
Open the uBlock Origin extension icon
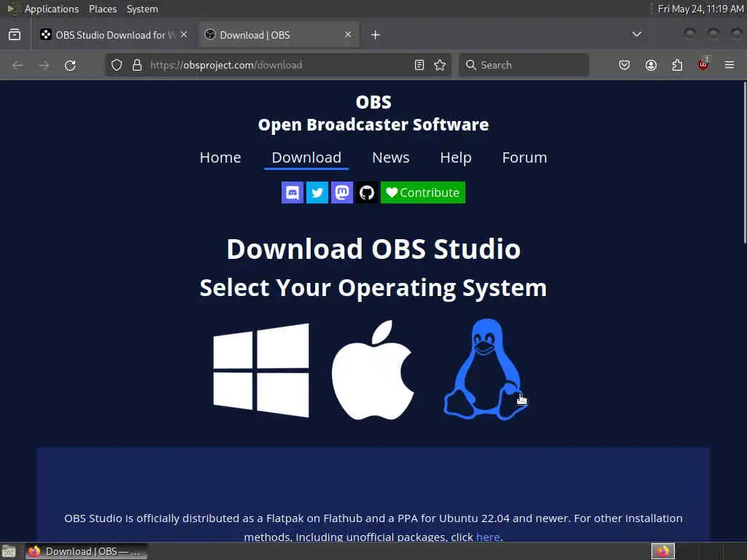coord(703,64)
